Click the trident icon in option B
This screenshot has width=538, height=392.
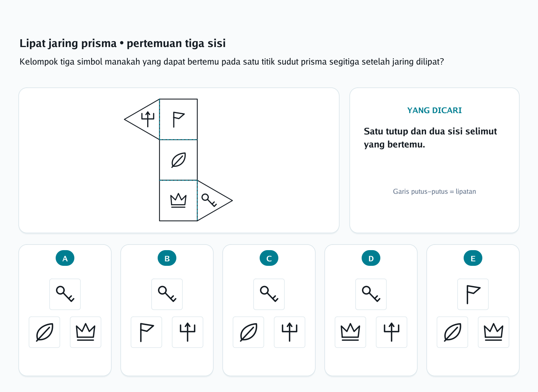point(188,332)
